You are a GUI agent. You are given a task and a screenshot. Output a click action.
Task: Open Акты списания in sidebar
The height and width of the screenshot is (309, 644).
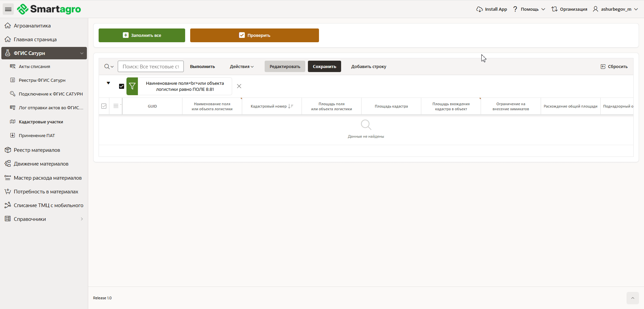pyautogui.click(x=34, y=67)
